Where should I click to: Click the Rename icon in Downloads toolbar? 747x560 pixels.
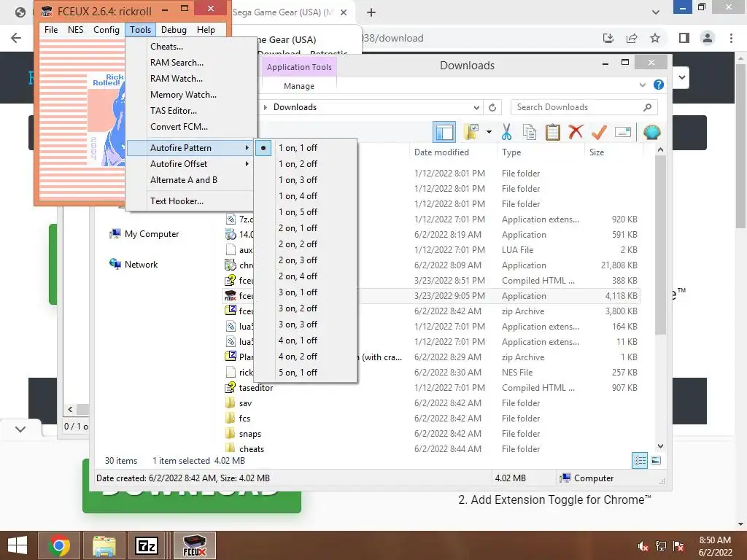(x=623, y=132)
